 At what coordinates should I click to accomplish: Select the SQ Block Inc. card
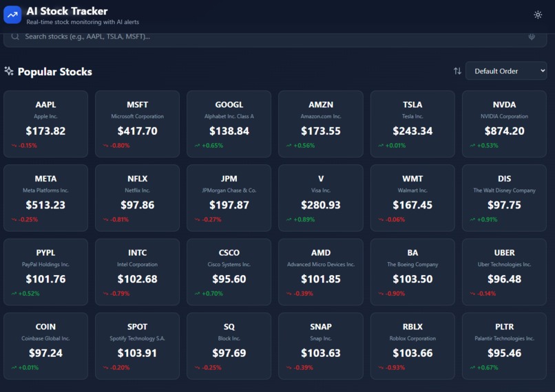coord(229,346)
